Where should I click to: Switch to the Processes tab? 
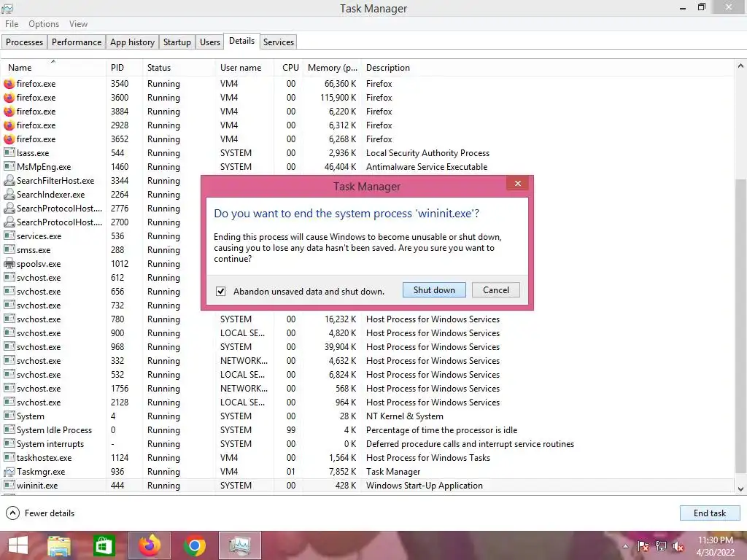(x=24, y=42)
